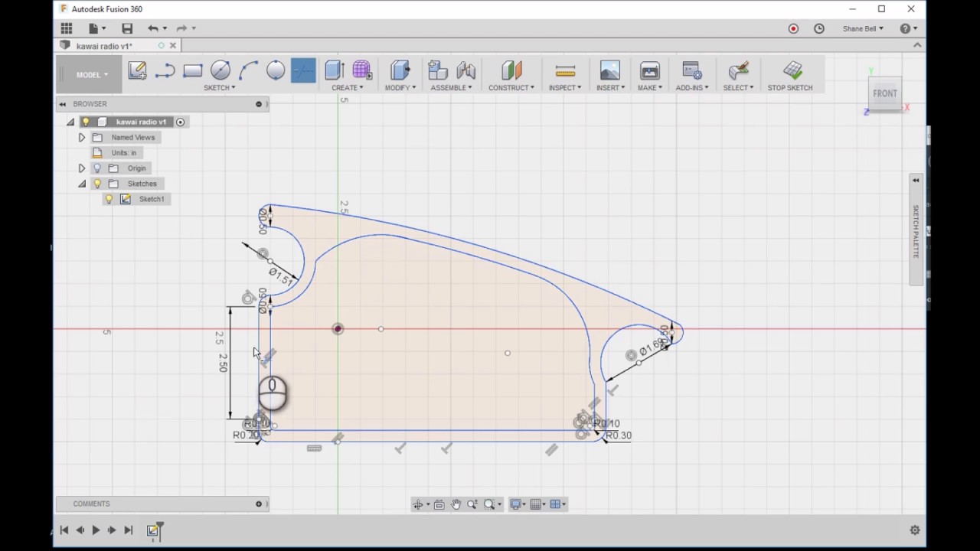
Task: Open the data panel grid icon
Action: (x=67, y=28)
